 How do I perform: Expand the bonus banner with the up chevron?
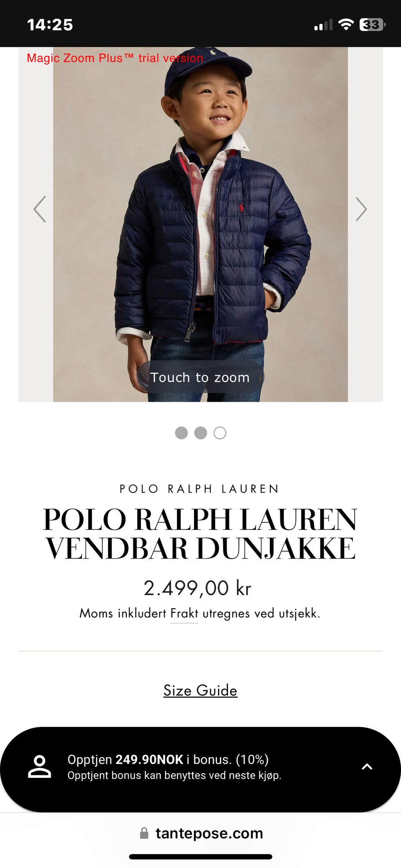(367, 767)
